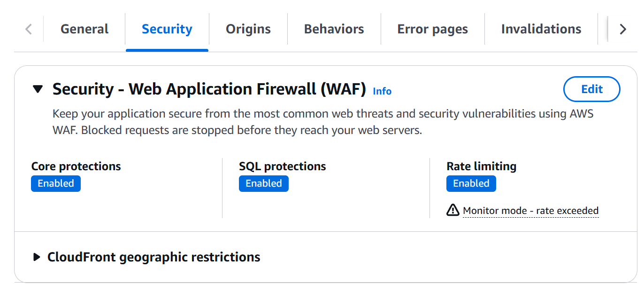This screenshot has height=284, width=644.
Task: Click the left chevron tab arrow
Action: (x=28, y=29)
